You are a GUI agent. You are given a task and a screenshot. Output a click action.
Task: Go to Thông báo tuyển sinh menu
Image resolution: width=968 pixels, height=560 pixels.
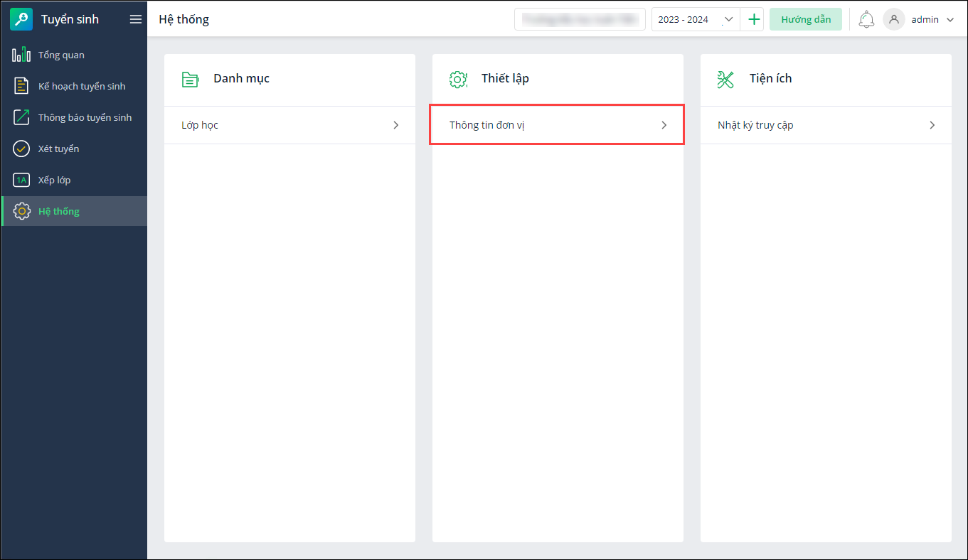(x=85, y=117)
